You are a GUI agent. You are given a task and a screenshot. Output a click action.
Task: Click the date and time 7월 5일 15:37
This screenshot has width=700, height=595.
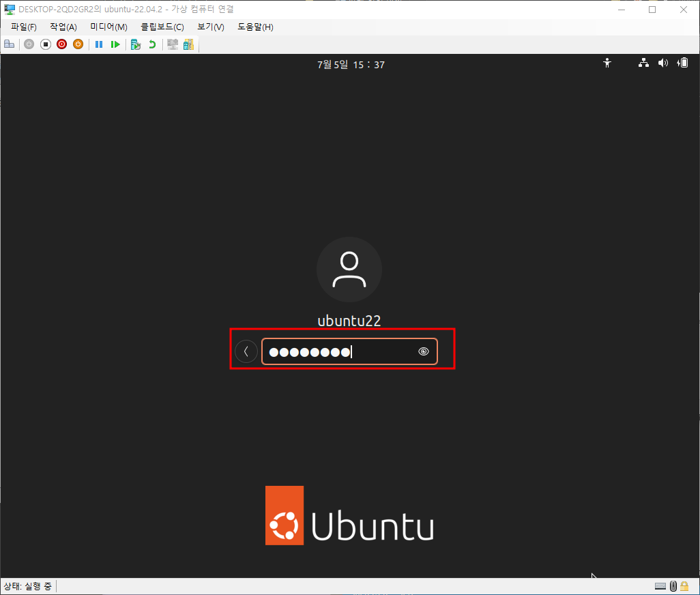(x=351, y=65)
